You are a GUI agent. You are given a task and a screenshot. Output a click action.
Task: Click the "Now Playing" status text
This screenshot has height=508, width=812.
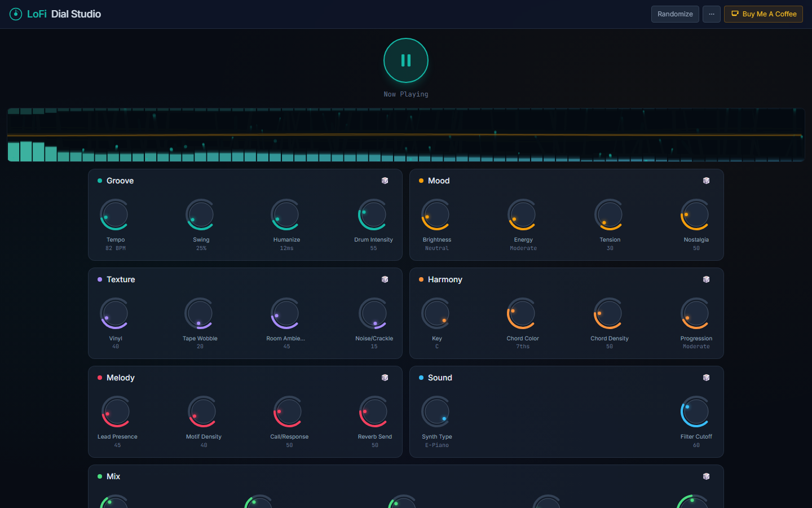(x=406, y=94)
